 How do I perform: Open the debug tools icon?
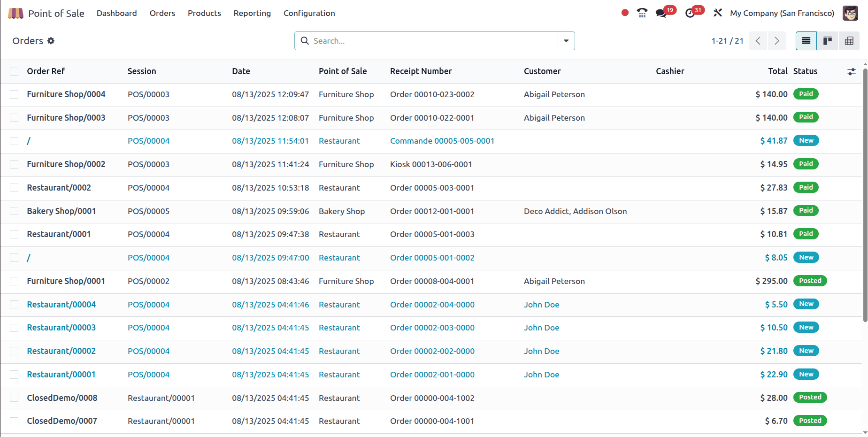717,13
